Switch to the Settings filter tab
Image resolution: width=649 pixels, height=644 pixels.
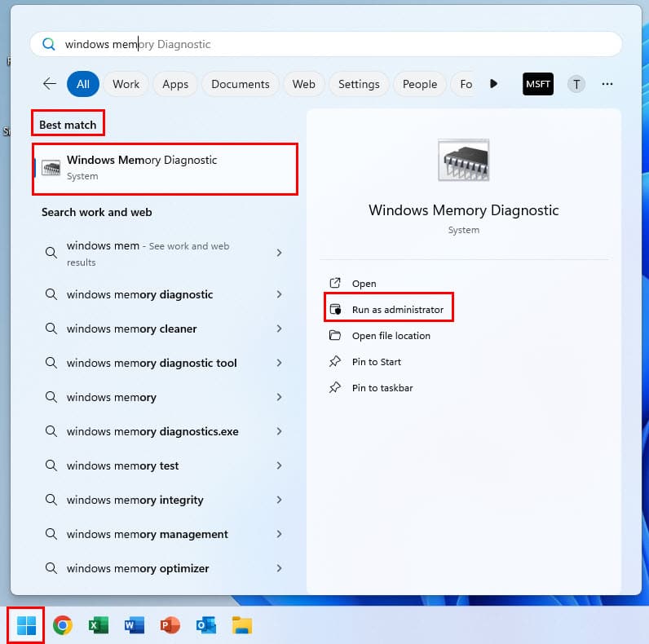[x=359, y=84]
